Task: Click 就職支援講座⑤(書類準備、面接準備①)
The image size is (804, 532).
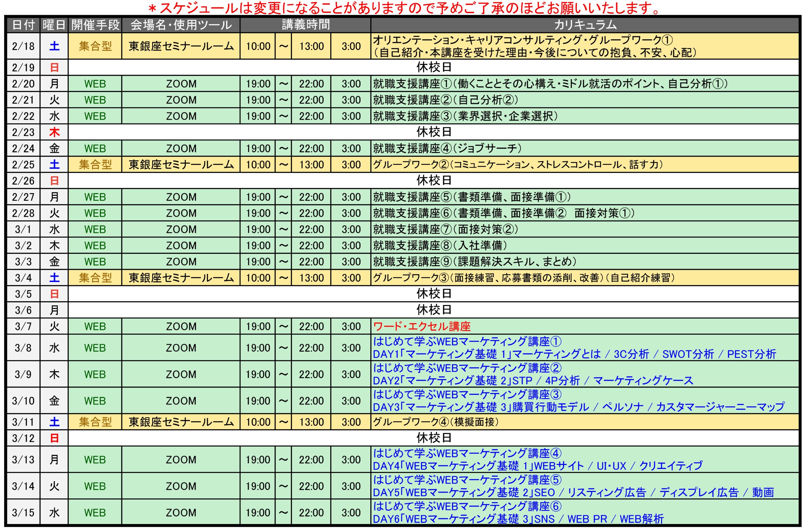Action: click(472, 197)
